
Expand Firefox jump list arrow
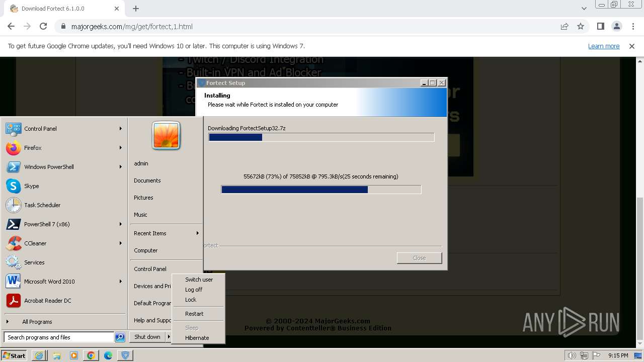click(x=121, y=148)
